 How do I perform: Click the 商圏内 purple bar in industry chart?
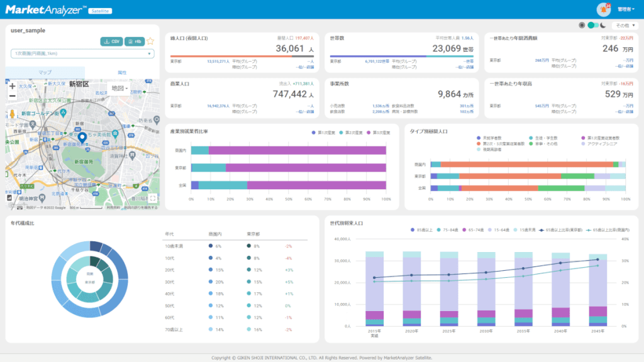pos(297,150)
